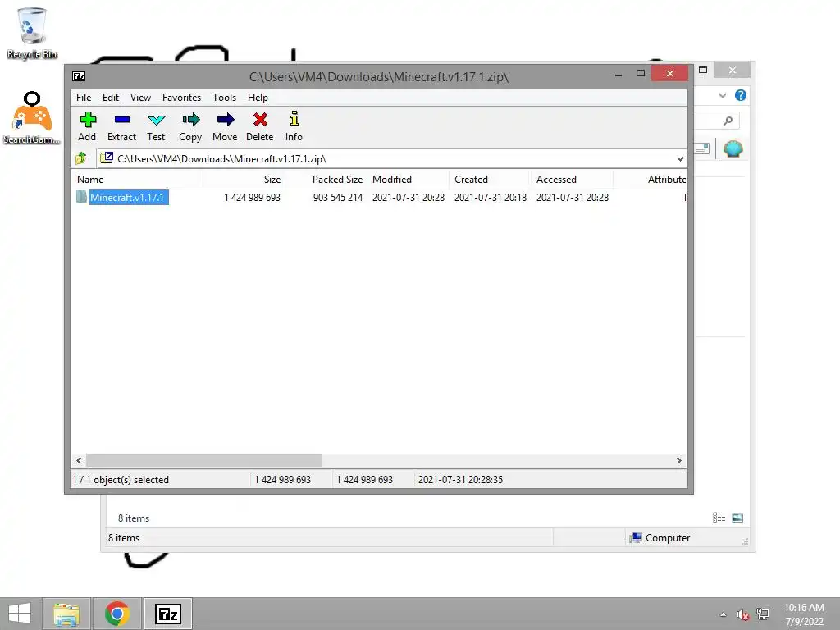Open Google Chrome from taskbar
The height and width of the screenshot is (630, 840).
116,614
